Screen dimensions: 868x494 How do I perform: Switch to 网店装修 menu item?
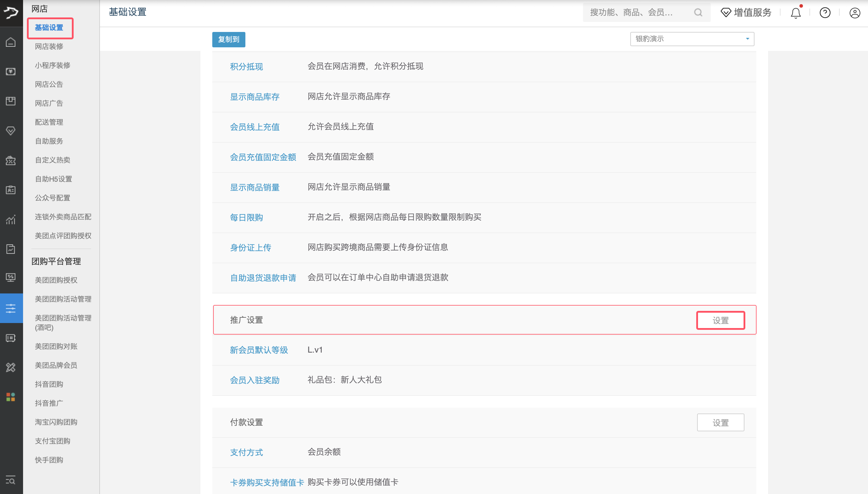pos(49,46)
